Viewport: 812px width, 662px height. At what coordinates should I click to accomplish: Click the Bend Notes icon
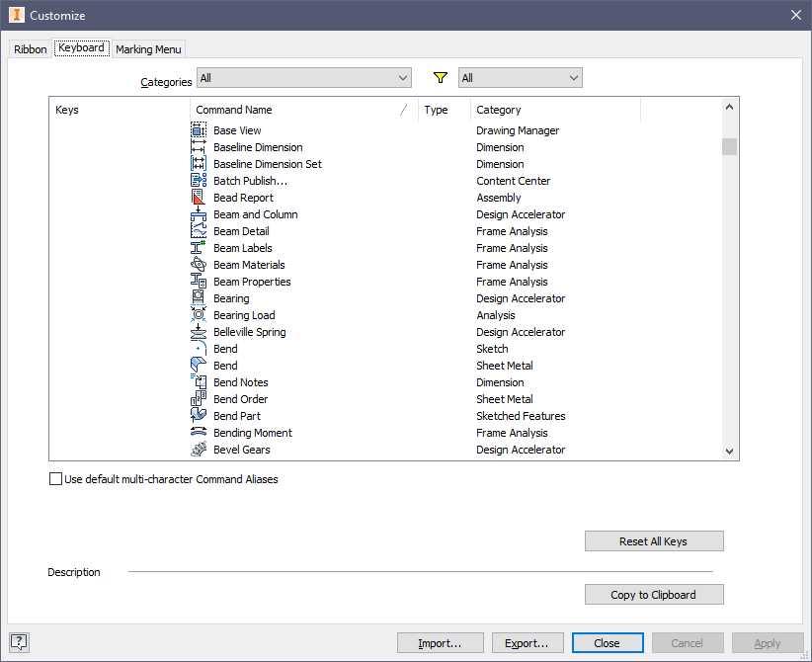[199, 381]
